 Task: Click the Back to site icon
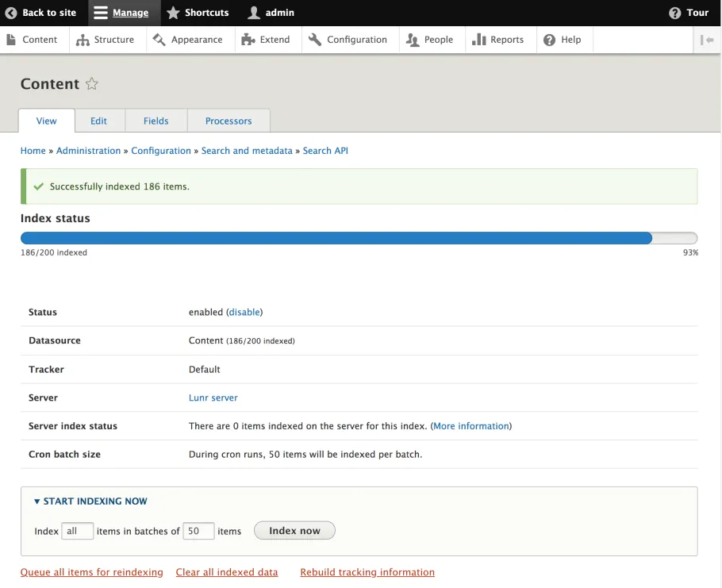click(11, 12)
